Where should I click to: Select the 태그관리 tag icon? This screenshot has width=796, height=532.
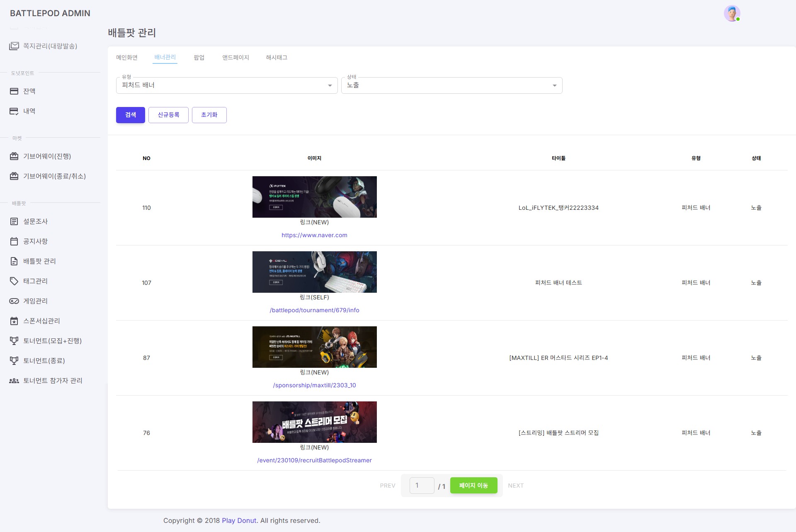14,281
